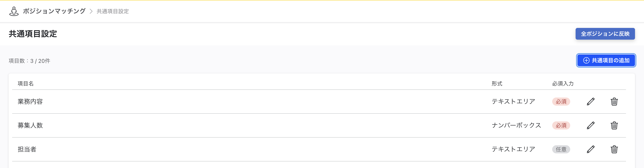This screenshot has height=168, width=644.
Task: Open the ポジションマッチング breadcrumb link
Action: 54,11
